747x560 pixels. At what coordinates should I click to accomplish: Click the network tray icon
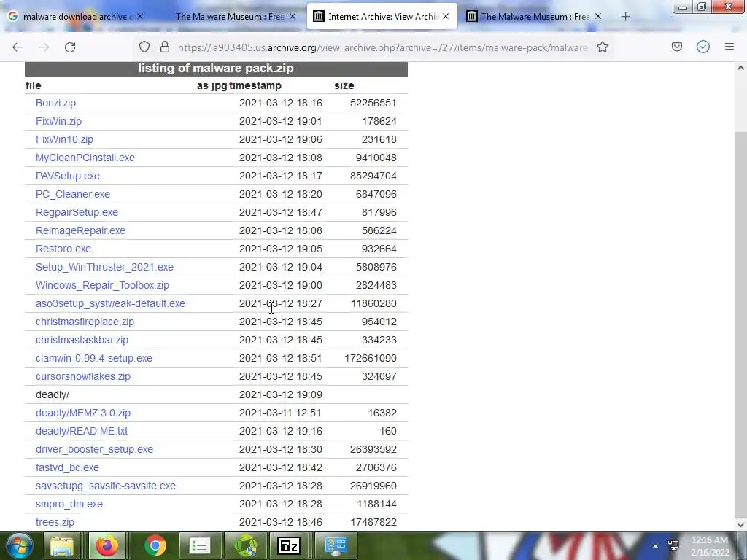673,545
